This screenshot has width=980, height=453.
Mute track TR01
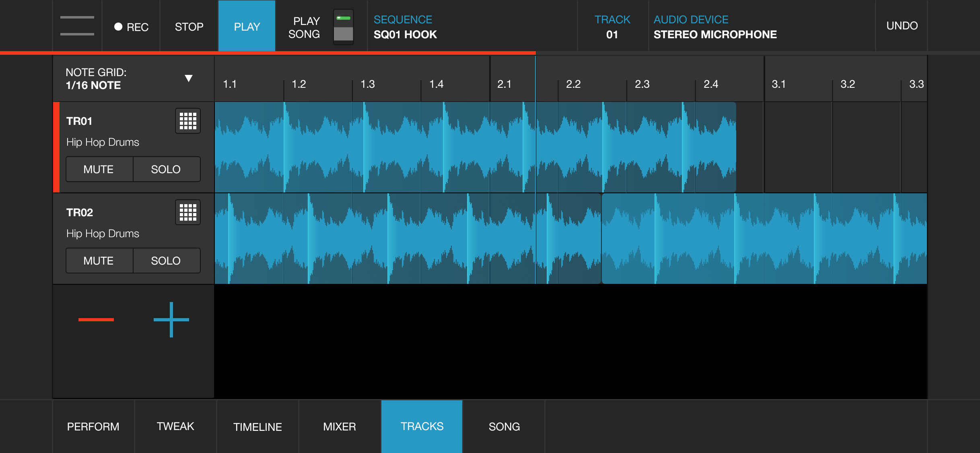(x=99, y=169)
